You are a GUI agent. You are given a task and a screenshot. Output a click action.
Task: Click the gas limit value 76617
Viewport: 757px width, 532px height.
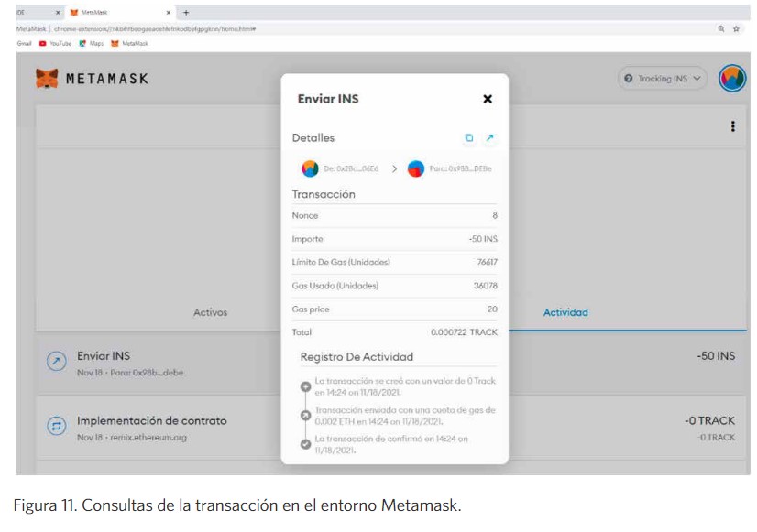pos(488,262)
